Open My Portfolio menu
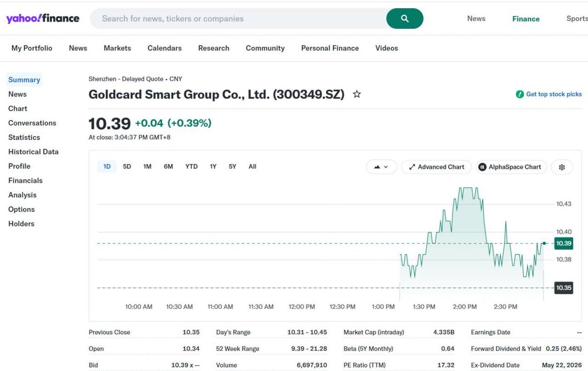588x371 pixels. (32, 48)
